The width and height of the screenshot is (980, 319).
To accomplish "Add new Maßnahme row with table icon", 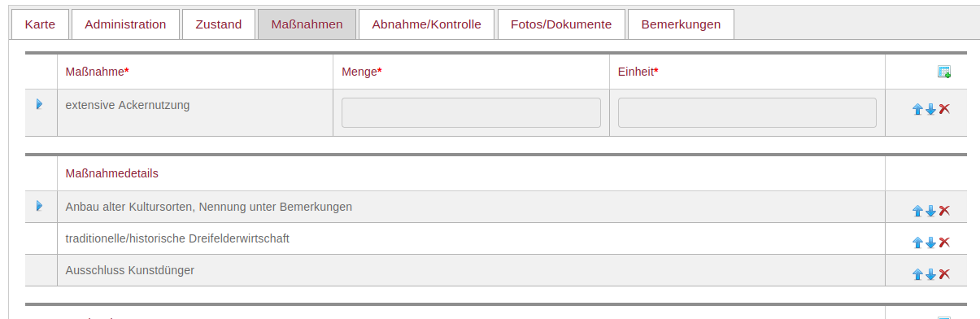I will (x=944, y=72).
